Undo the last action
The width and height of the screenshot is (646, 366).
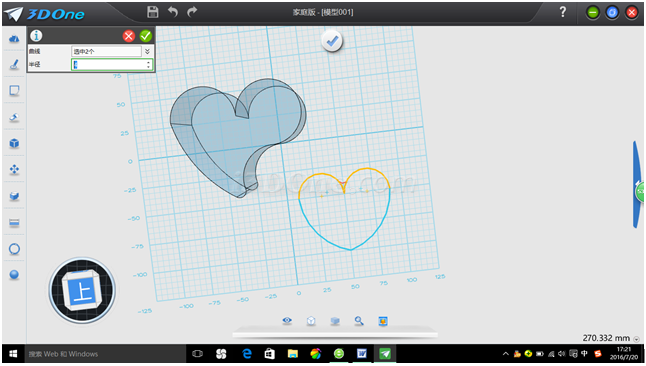(173, 12)
